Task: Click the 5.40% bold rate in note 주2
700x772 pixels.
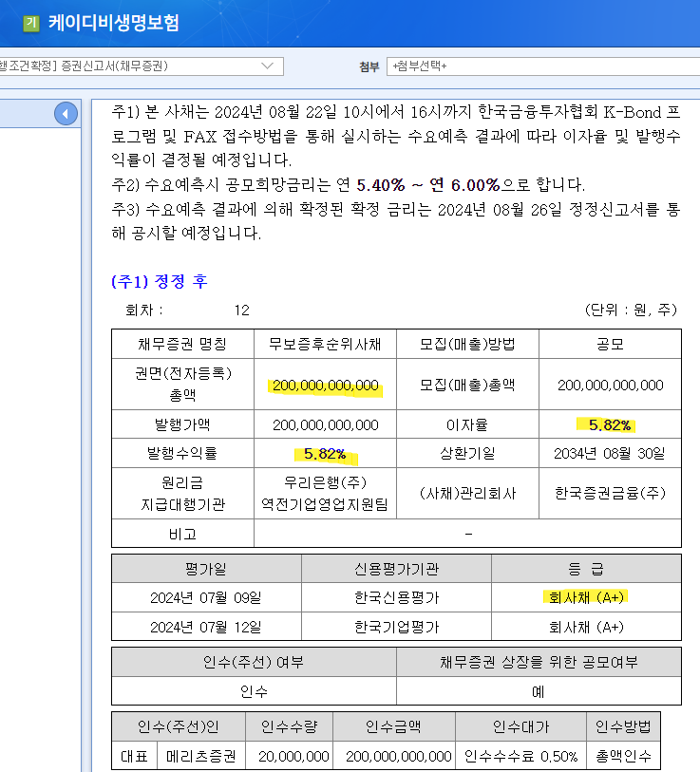Action: click(x=380, y=185)
